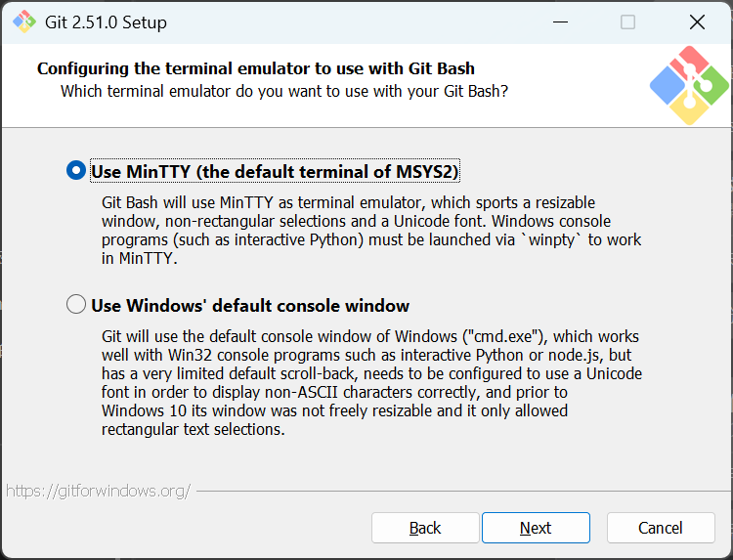Click the 'Git 2.51.0 Setup' title bar text
Image resolution: width=733 pixels, height=560 pixels.
point(106,22)
